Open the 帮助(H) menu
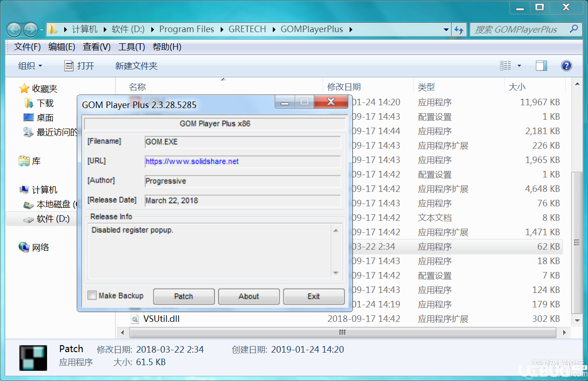The image size is (588, 381). coord(167,47)
